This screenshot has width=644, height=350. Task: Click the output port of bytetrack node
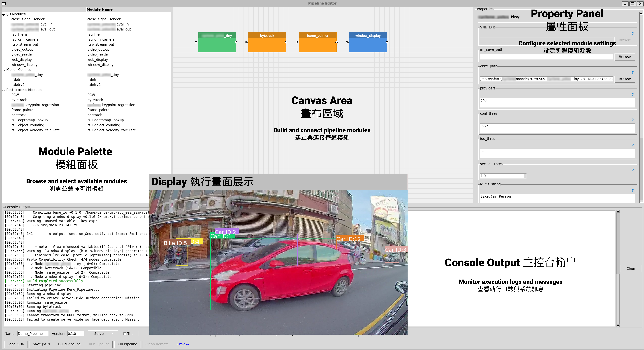(286, 42)
